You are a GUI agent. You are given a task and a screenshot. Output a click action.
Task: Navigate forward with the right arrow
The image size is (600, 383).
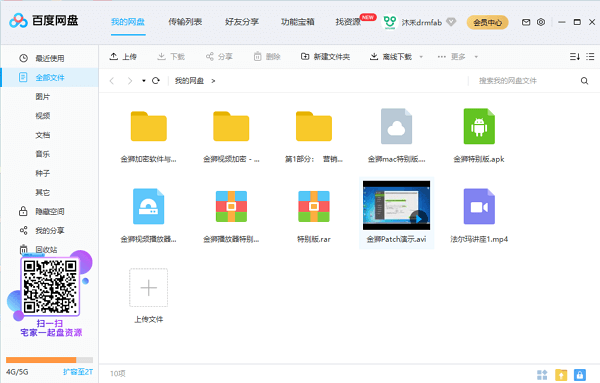pos(130,81)
